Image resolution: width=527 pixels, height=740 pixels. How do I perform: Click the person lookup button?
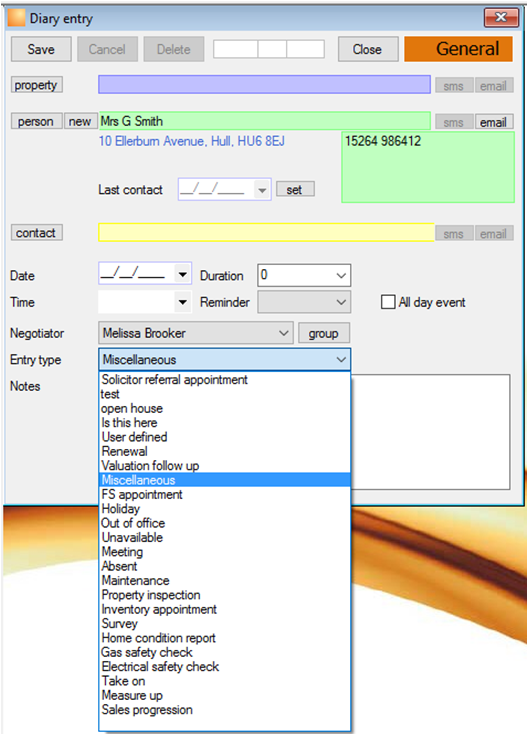[x=36, y=121]
